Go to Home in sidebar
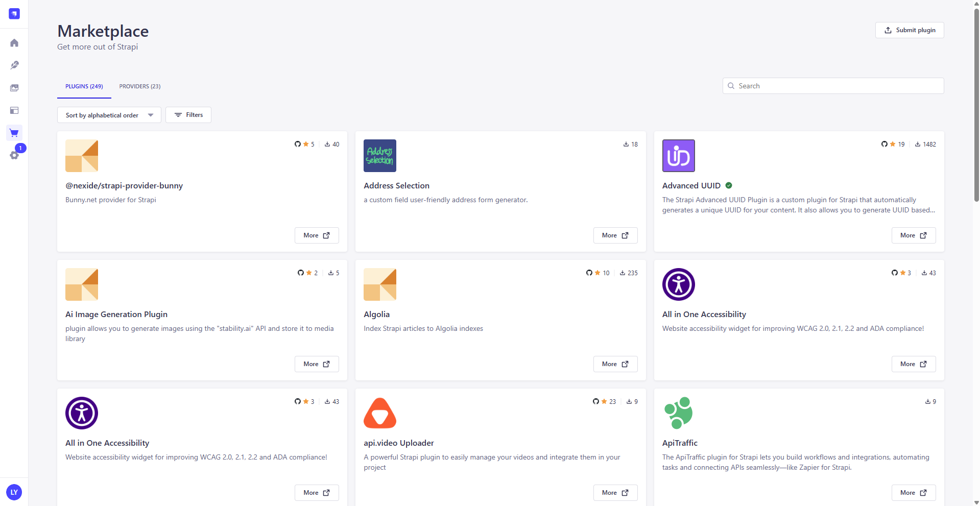This screenshot has width=980, height=506. coord(14,43)
